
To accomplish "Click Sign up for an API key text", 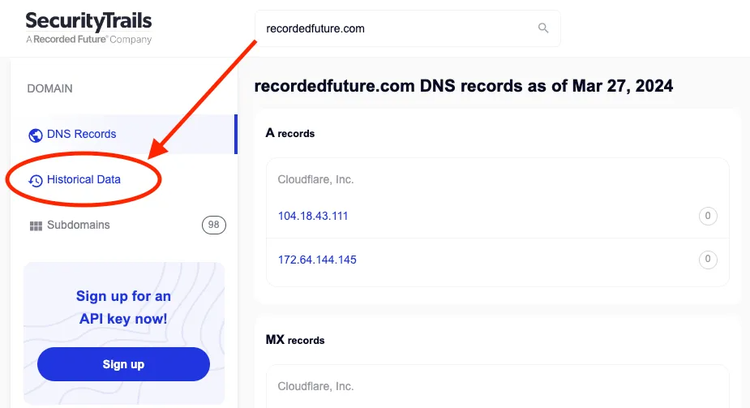I will 123,307.
